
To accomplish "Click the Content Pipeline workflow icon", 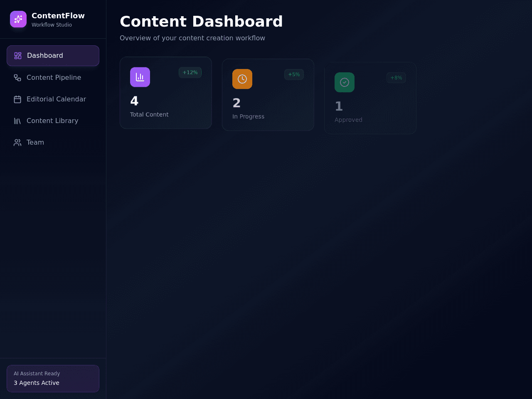I will [x=17, y=78].
